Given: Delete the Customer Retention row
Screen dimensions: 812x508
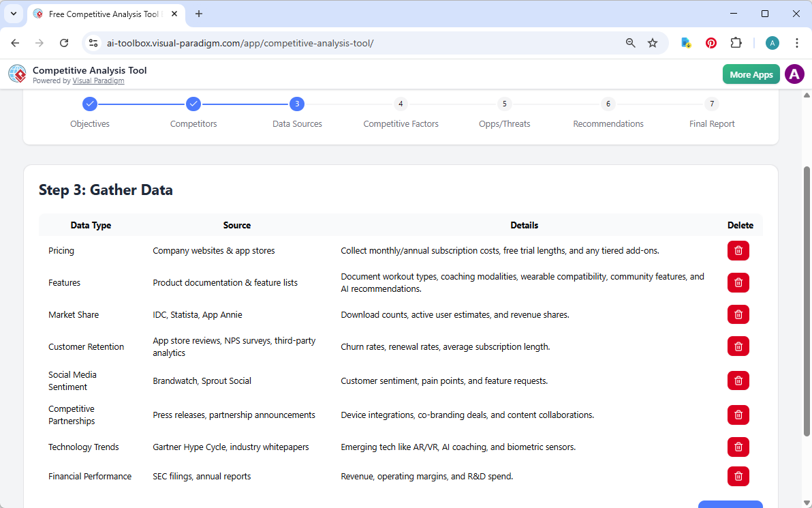Looking at the screenshot, I should (738, 346).
